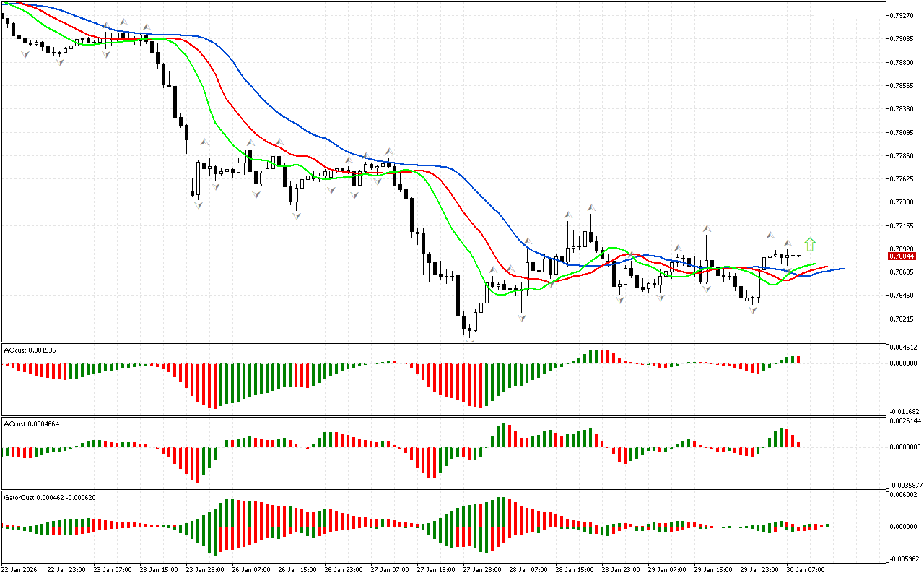Screen dimensions: 924x578
Task: Click the -0.005962 value on the Gator scale
Action: click(x=905, y=558)
